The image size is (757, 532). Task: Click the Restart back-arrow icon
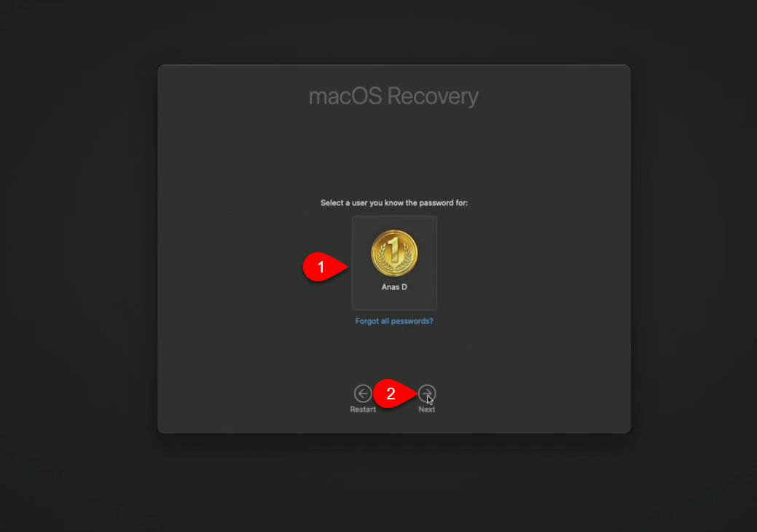[x=363, y=394]
